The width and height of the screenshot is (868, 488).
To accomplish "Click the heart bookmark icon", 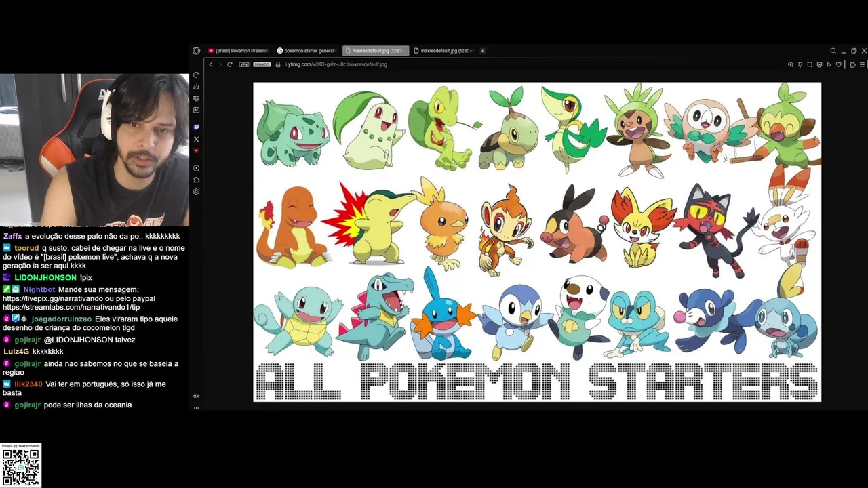I will (839, 64).
